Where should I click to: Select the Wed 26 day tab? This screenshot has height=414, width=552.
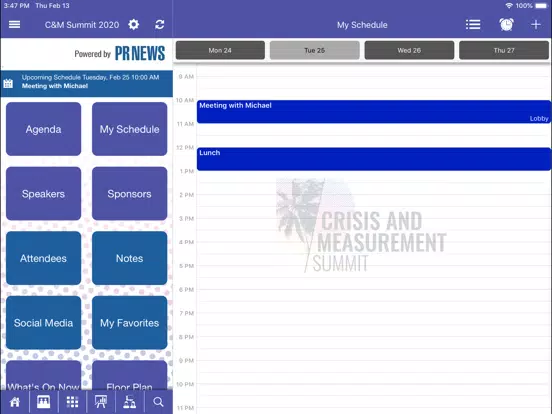409,50
